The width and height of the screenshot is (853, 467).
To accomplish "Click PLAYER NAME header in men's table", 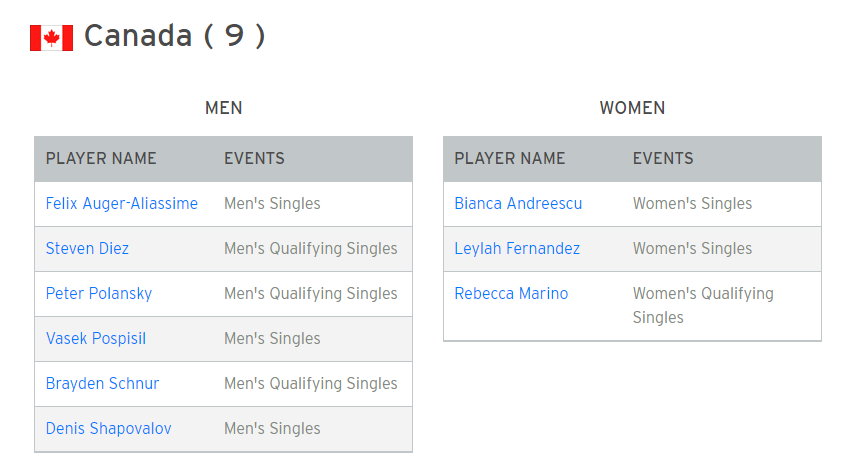I will pos(101,158).
